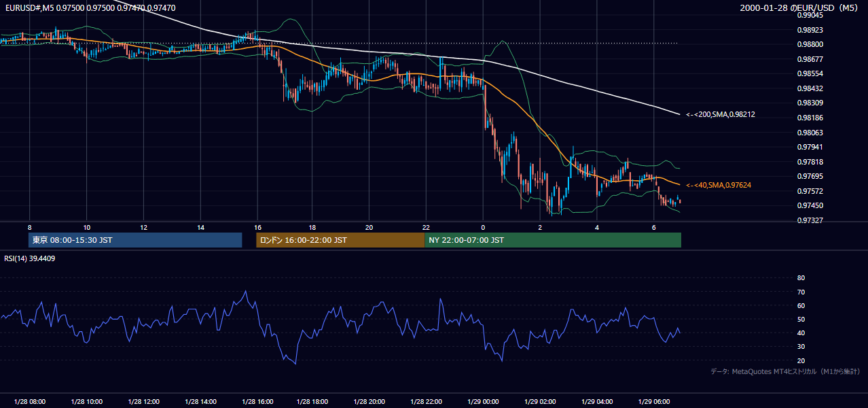Click the RSI scale value 80
The height and width of the screenshot is (408, 868).
pyautogui.click(x=801, y=278)
